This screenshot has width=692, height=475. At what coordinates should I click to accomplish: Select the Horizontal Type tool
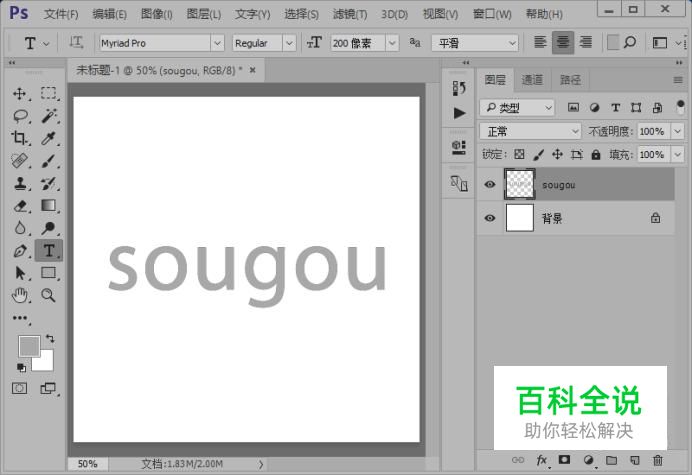(49, 251)
